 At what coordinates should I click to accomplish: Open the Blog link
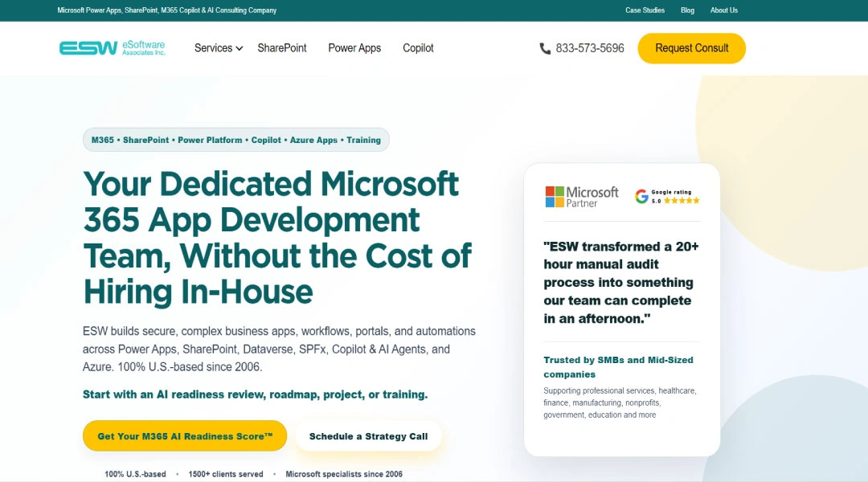tap(687, 10)
